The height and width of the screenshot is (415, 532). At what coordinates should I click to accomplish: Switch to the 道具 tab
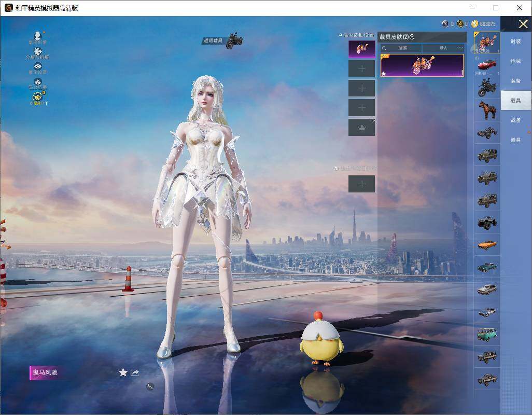coord(516,140)
